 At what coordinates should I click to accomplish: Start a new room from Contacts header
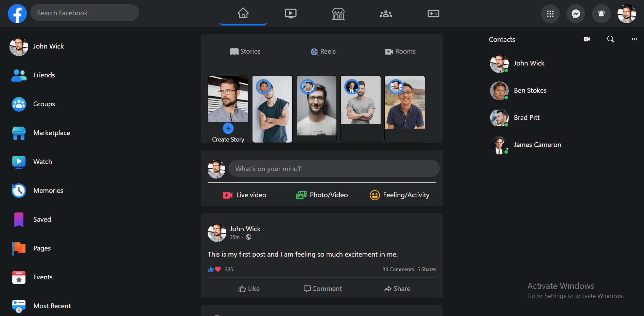(587, 39)
